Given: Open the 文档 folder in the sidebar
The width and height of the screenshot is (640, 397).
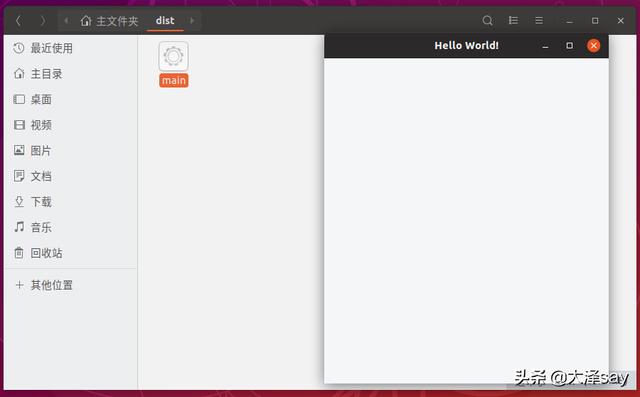Looking at the screenshot, I should click(x=71, y=176).
